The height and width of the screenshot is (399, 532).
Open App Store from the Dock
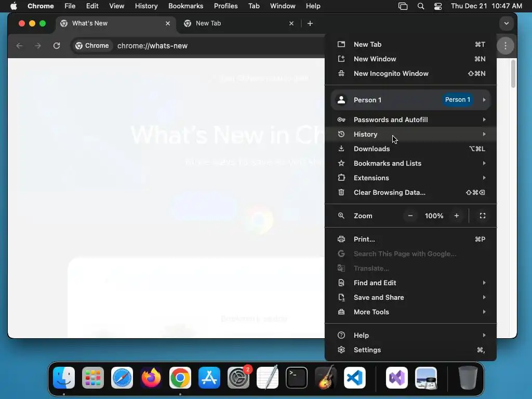tap(209, 378)
